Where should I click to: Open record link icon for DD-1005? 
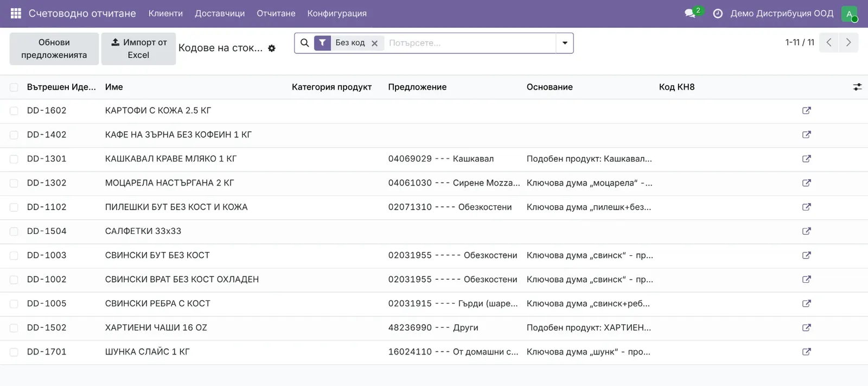(x=806, y=303)
